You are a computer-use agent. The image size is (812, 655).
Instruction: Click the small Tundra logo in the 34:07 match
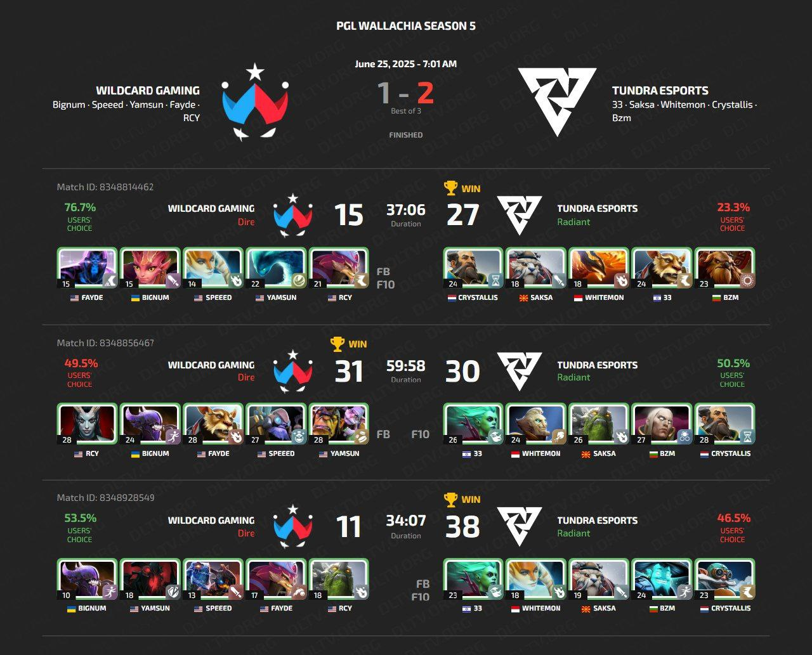tap(519, 526)
